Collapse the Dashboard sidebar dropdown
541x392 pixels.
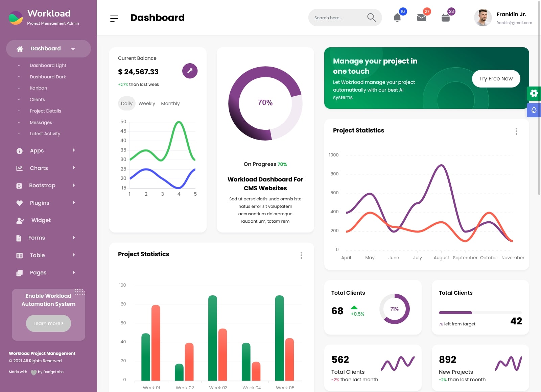[48, 49]
